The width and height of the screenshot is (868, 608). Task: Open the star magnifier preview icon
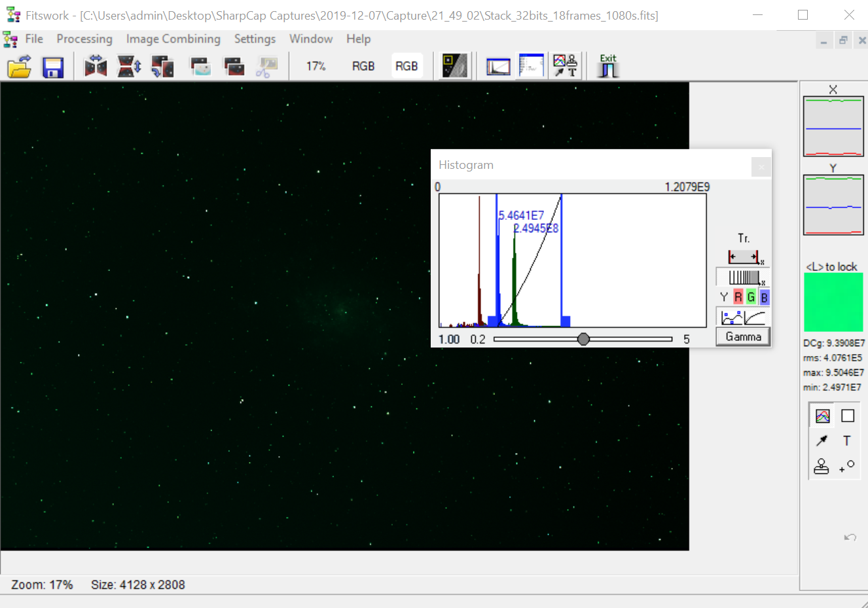coord(455,66)
